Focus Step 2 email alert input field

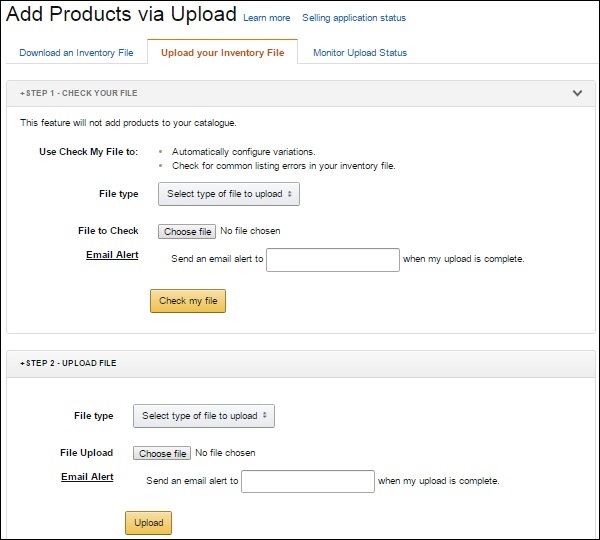(308, 481)
